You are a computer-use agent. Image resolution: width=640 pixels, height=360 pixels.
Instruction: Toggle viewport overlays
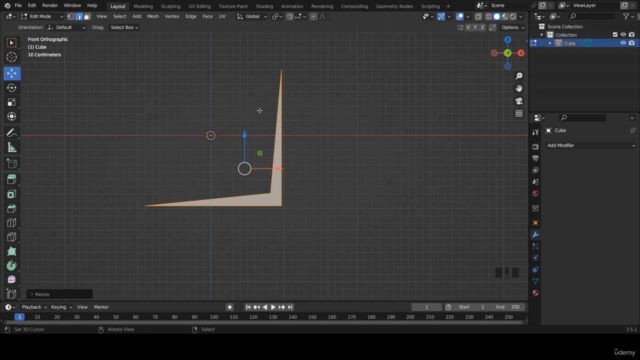(x=460, y=17)
